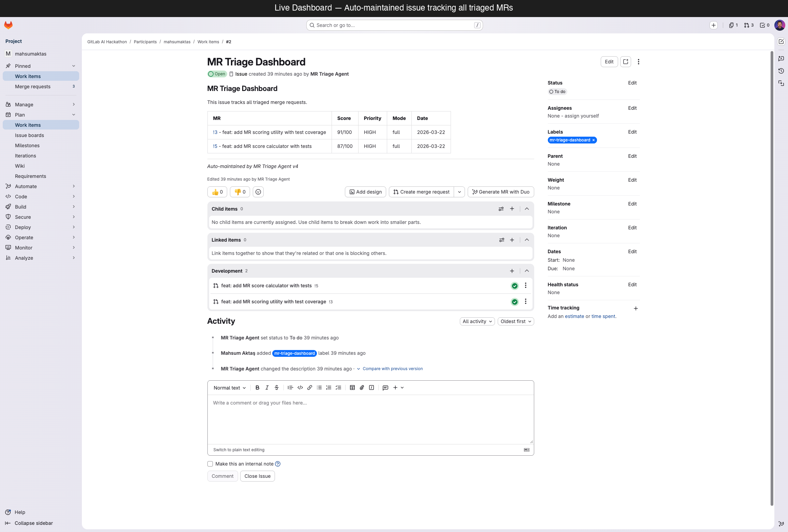Viewport: 788px width, 532px height.
Task: Open the Oldest first sort dropdown
Action: 515,321
